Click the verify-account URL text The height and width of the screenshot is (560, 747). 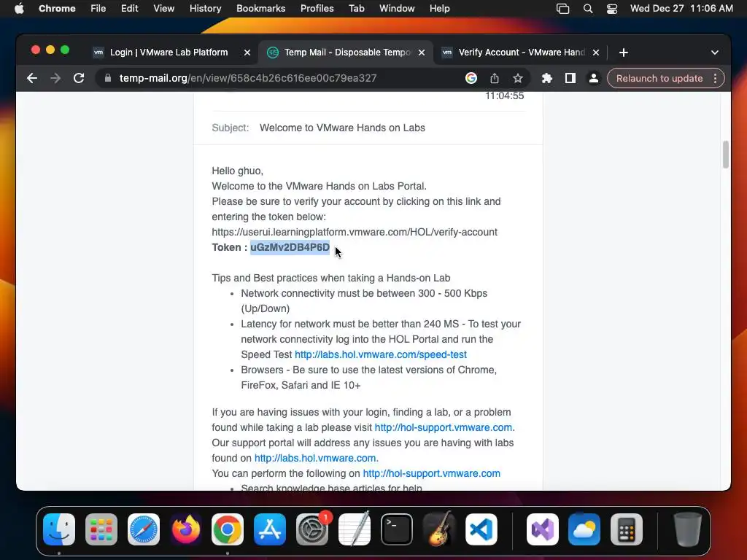pos(355,232)
